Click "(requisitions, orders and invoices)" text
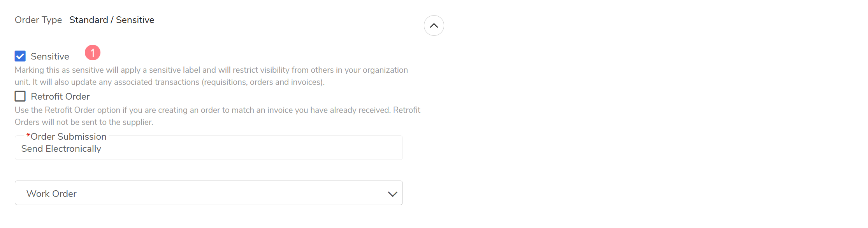868x228 pixels. click(263, 82)
